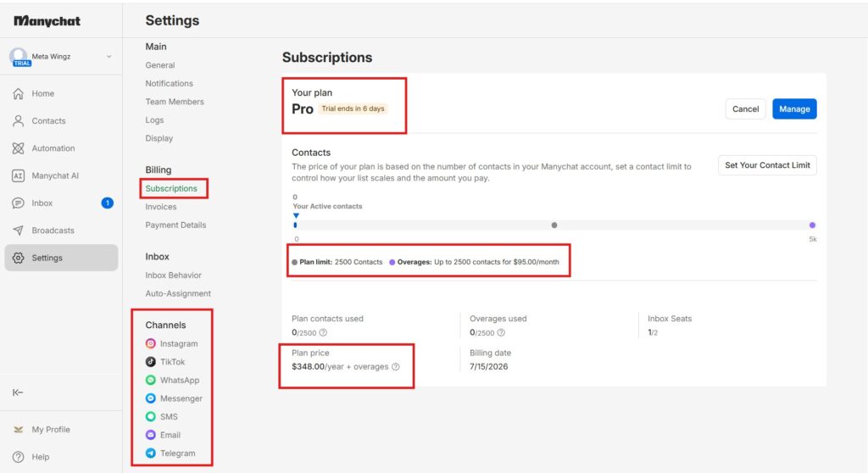
Task: Open Payment Details under Billing
Action: click(175, 225)
